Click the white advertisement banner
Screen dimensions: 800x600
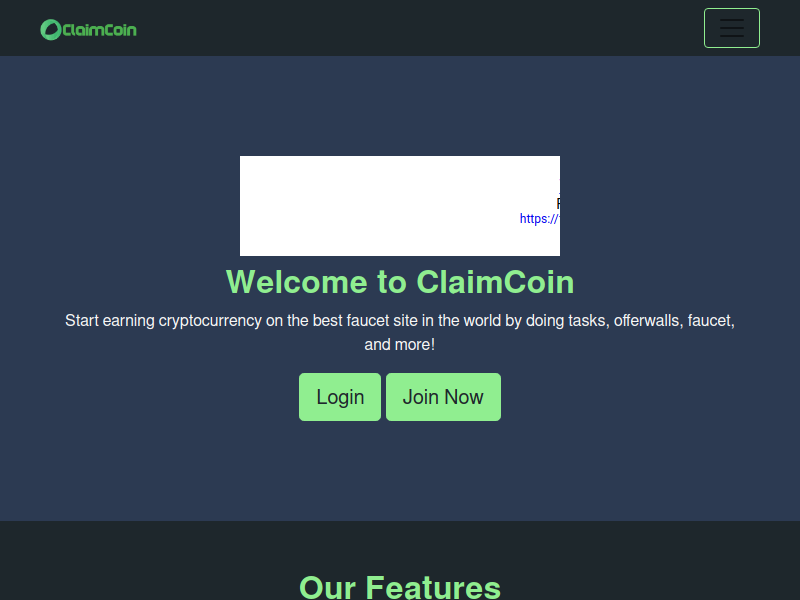pos(400,206)
